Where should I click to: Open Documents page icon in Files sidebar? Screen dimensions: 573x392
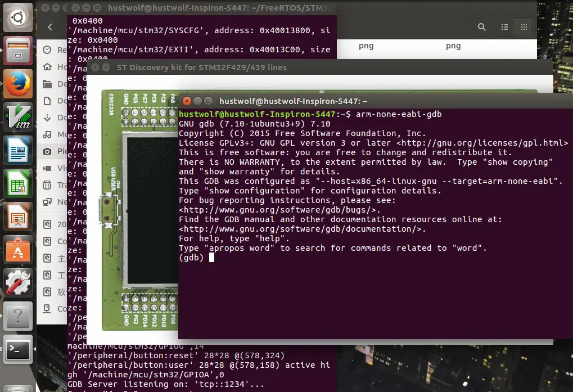[47, 101]
